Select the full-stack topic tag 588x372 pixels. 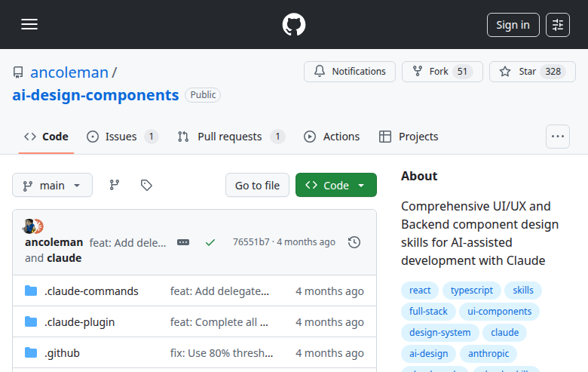point(428,312)
